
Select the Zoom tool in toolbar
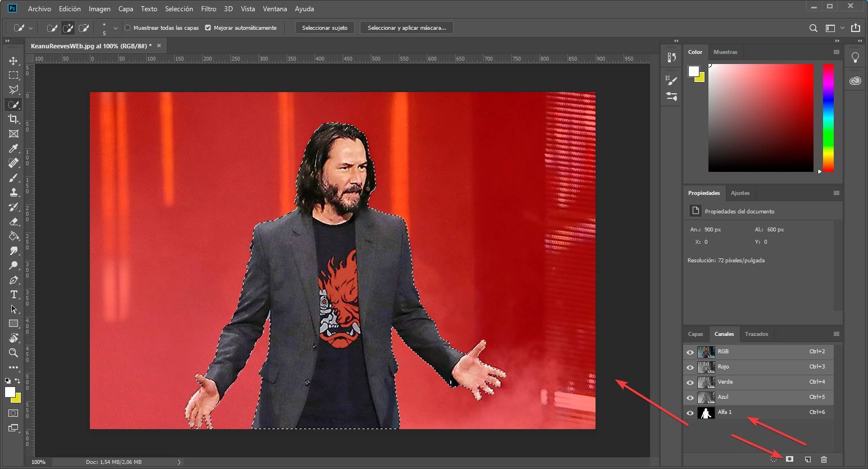point(13,353)
